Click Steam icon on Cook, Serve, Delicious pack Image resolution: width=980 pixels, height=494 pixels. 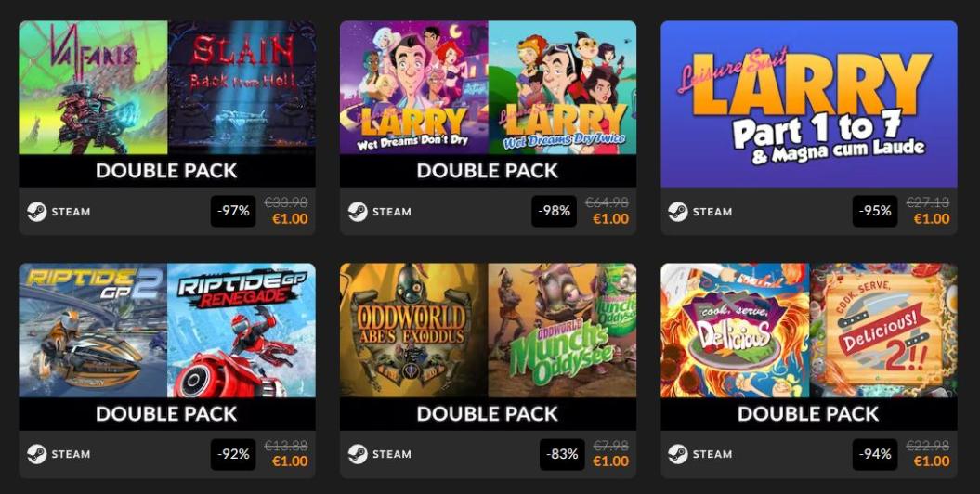tap(678, 454)
